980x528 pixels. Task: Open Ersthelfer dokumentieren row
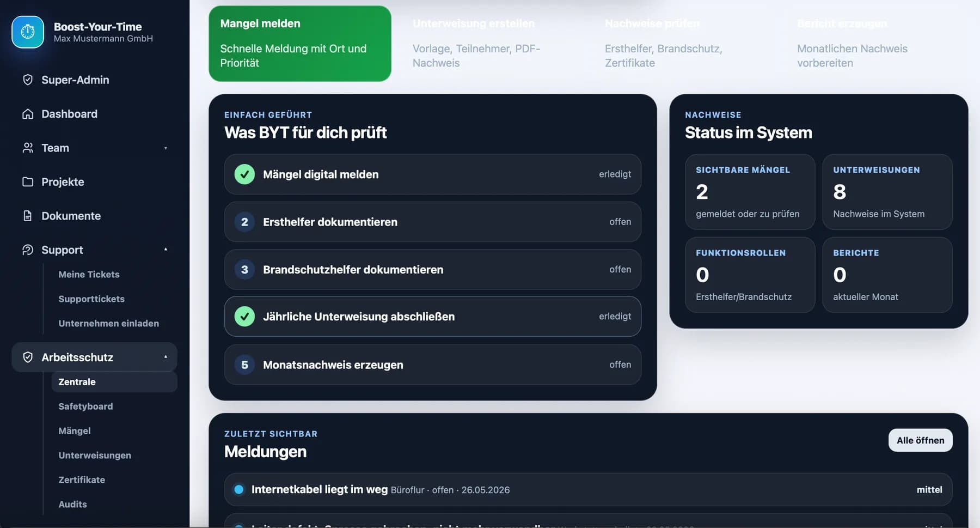point(433,222)
